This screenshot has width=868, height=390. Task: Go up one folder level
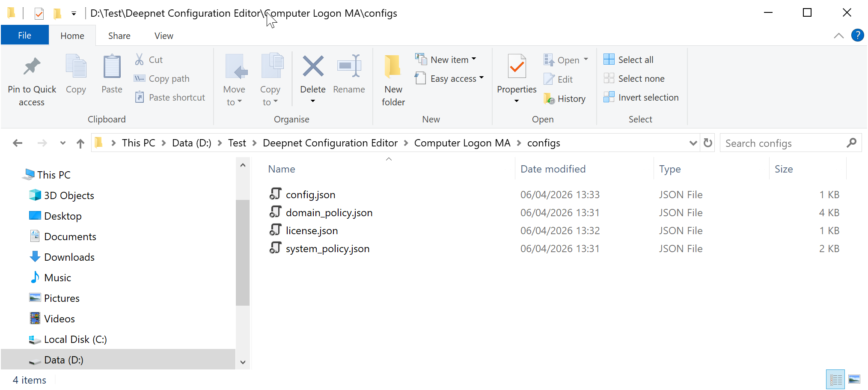click(80, 143)
